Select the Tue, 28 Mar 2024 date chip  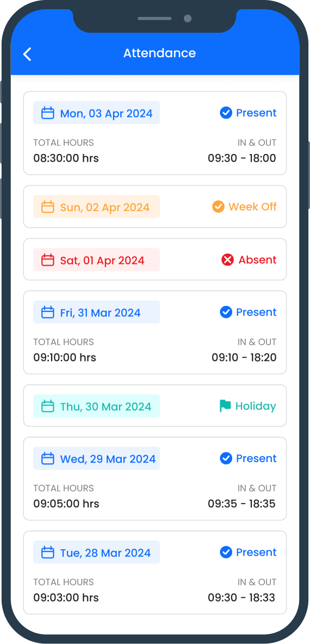96,553
